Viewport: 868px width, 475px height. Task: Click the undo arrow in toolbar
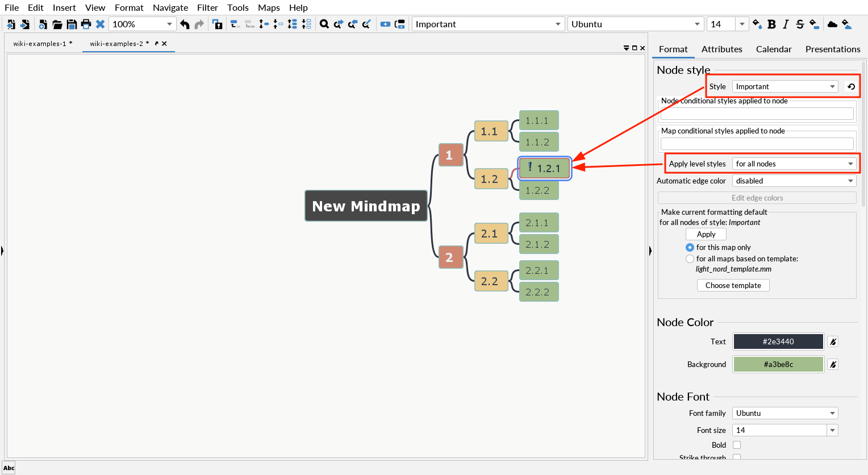[185, 24]
